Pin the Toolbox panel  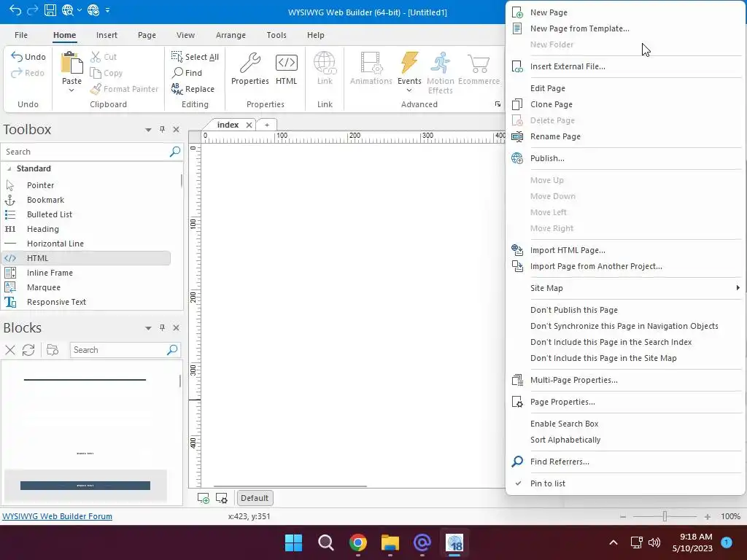[x=162, y=130]
